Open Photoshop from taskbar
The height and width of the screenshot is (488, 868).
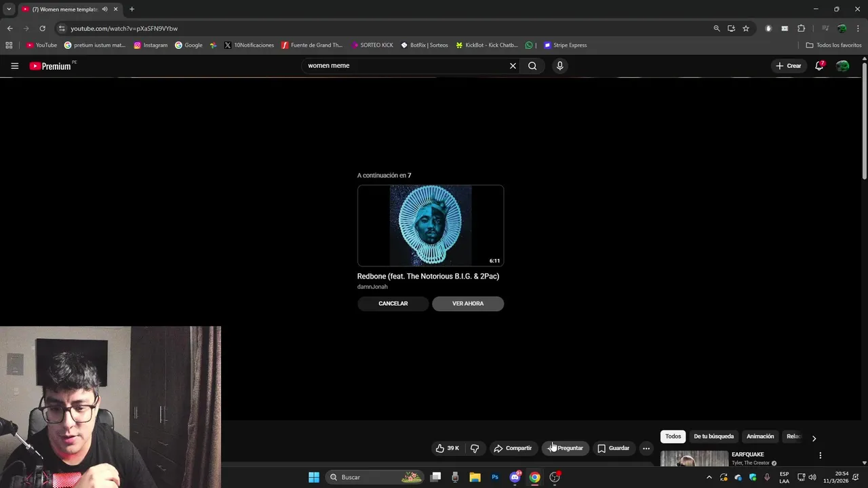tap(495, 477)
